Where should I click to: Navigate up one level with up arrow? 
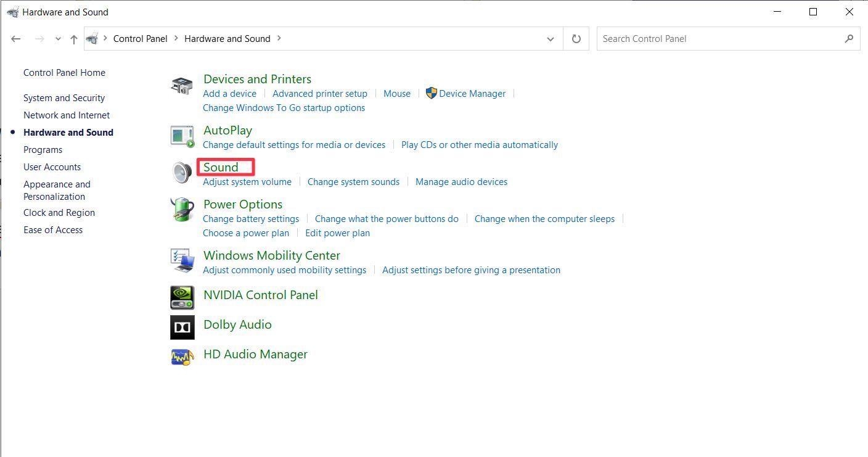[74, 39]
